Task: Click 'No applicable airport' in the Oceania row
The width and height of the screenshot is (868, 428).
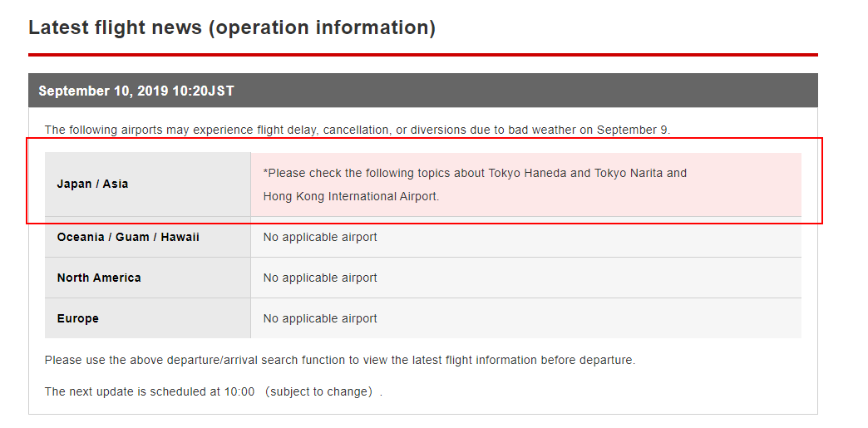Action: 320,237
